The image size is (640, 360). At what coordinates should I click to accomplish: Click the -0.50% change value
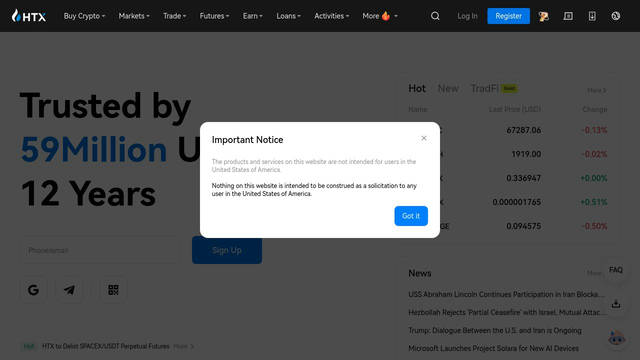click(x=594, y=226)
